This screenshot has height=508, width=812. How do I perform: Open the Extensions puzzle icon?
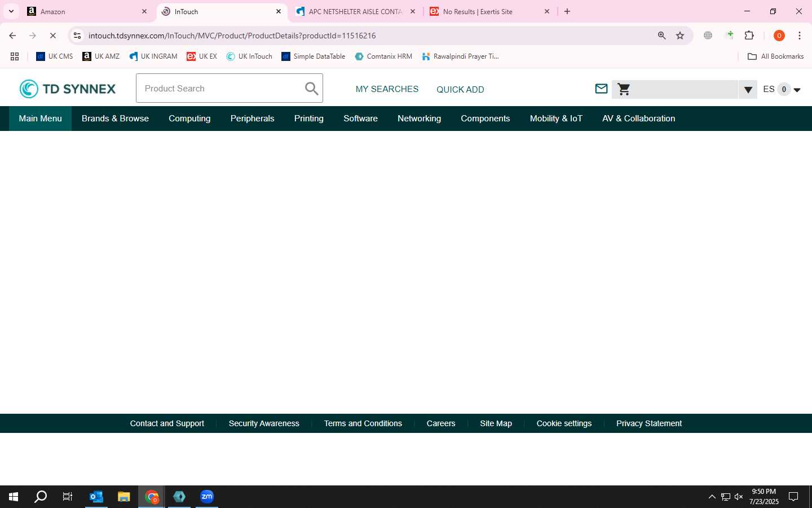point(749,36)
